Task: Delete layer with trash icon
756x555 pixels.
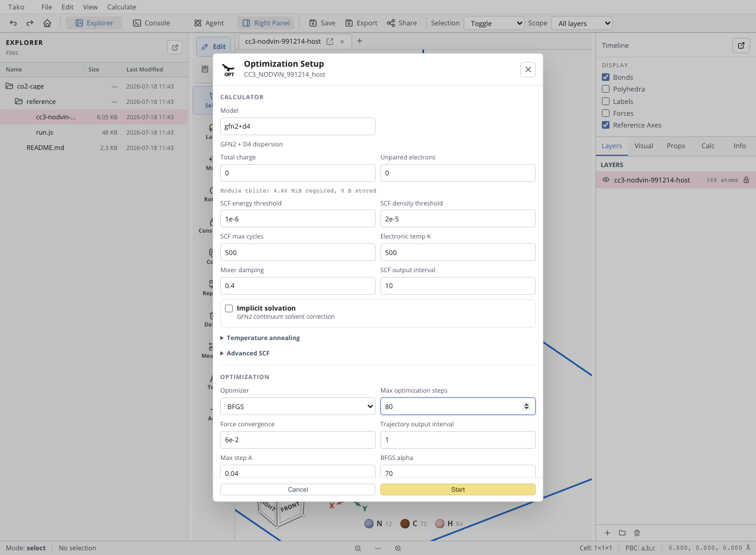Action: coord(637,533)
